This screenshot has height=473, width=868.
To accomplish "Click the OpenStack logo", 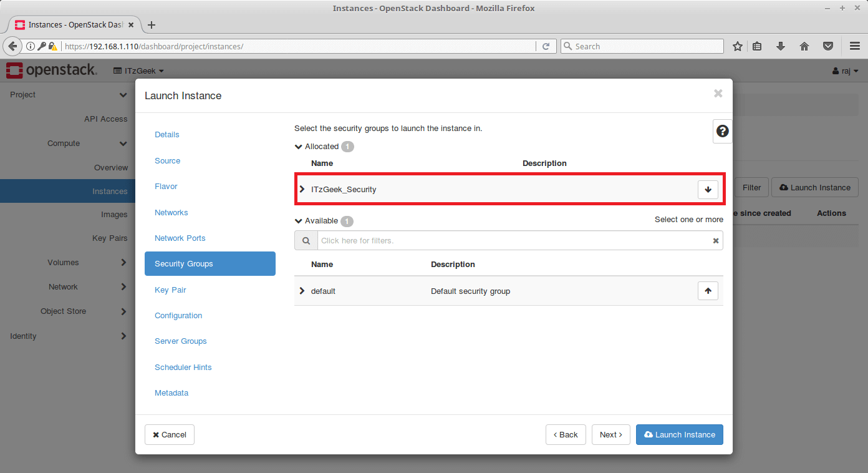I will (x=51, y=71).
